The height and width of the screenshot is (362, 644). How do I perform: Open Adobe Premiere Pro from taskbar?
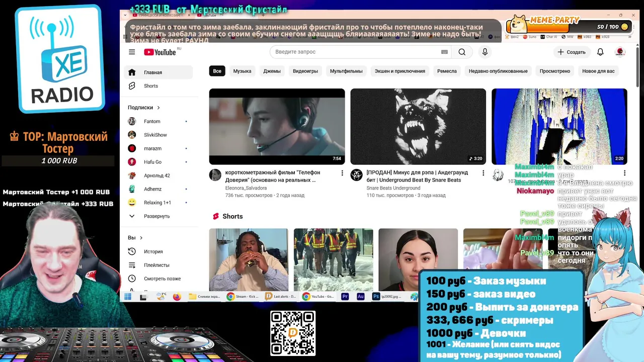click(345, 297)
